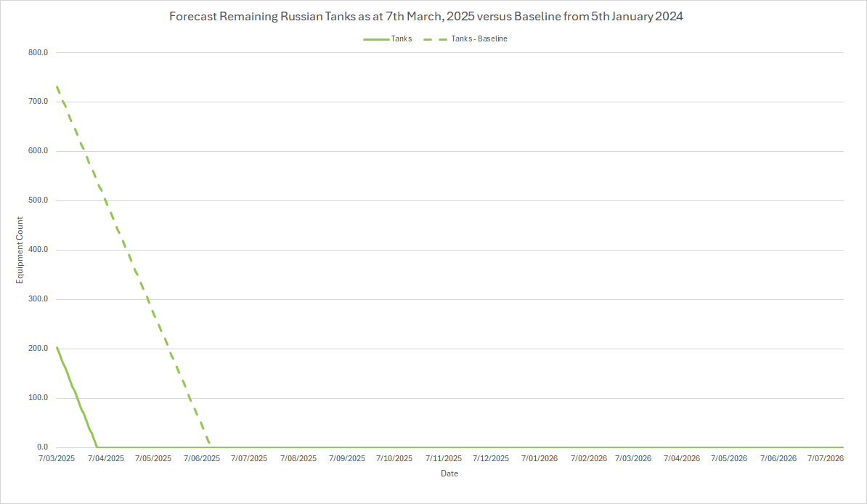Click the solid green Tanks legend line marker
The height and width of the screenshot is (504, 867).
coord(375,39)
